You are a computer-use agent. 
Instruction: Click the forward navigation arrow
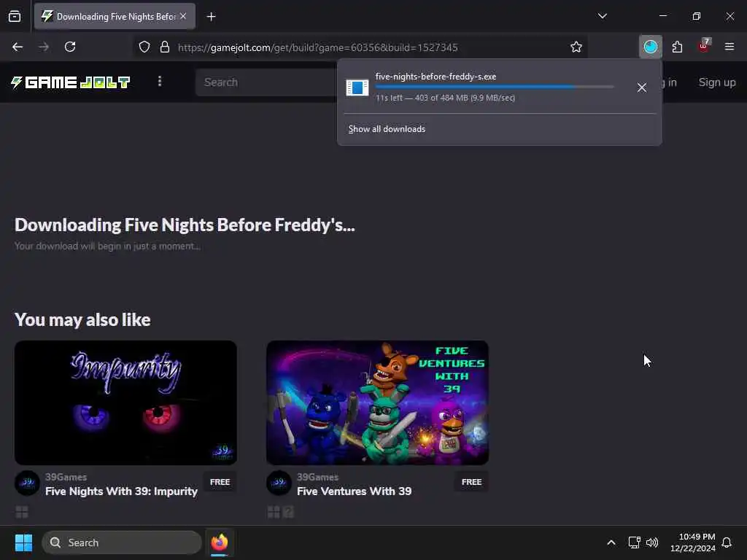click(x=44, y=47)
